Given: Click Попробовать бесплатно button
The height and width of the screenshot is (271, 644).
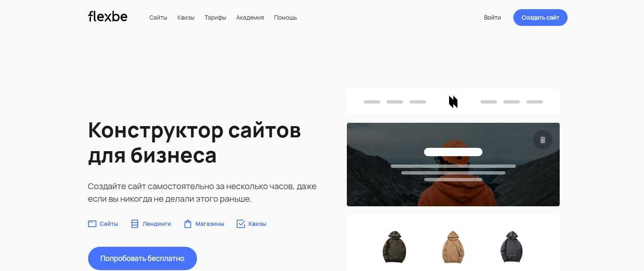Looking at the screenshot, I should click(x=142, y=258).
